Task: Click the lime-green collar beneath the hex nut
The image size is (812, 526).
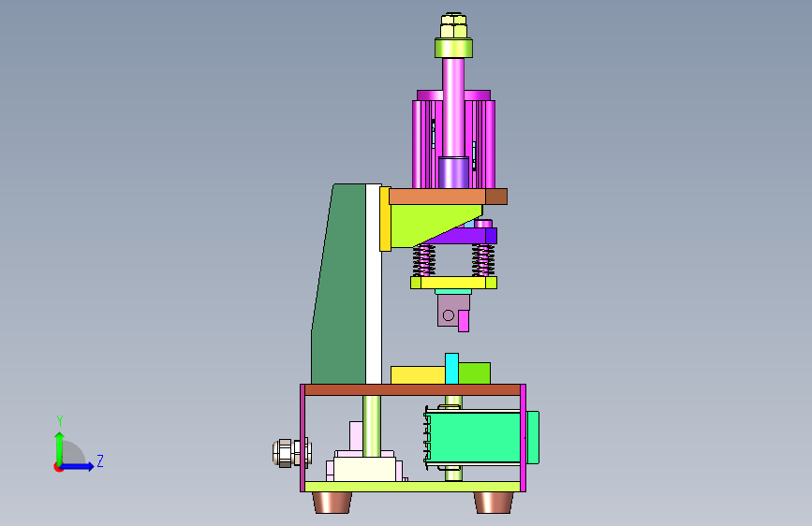Action: coord(453,48)
